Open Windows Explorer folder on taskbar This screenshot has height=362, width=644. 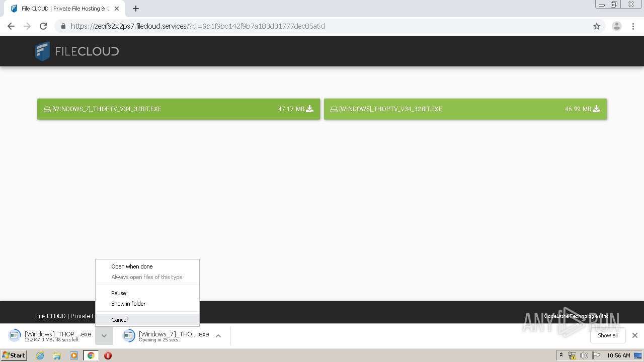[57, 355]
